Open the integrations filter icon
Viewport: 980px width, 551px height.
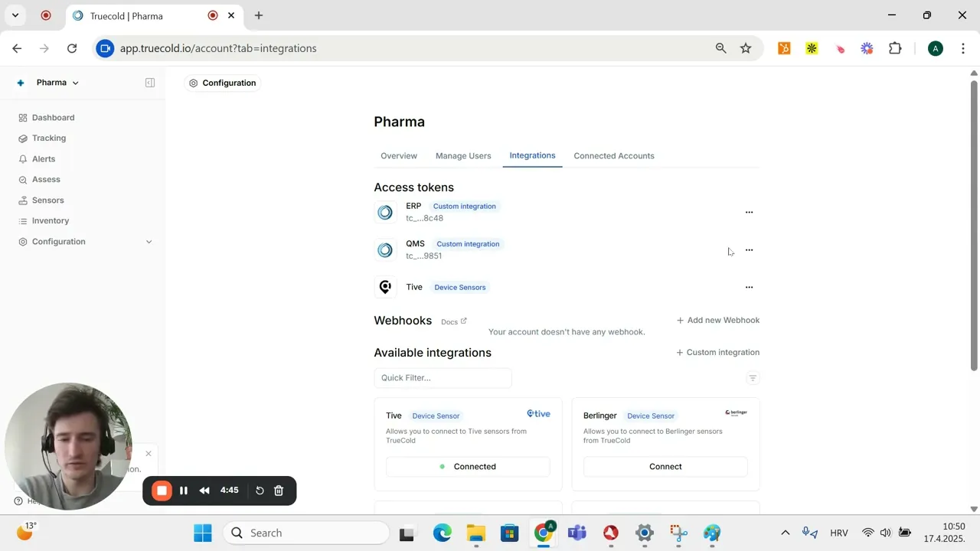click(x=753, y=378)
